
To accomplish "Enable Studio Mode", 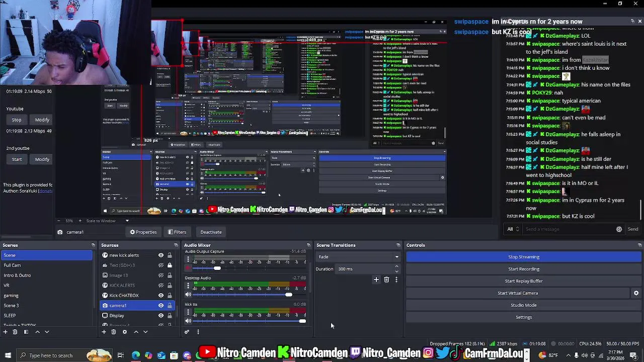I will [524, 305].
